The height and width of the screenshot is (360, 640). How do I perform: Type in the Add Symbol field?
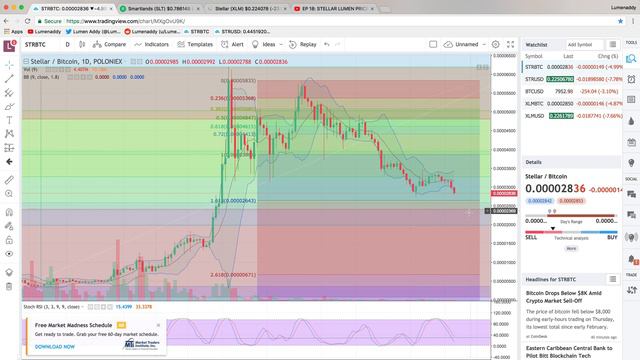click(x=584, y=44)
